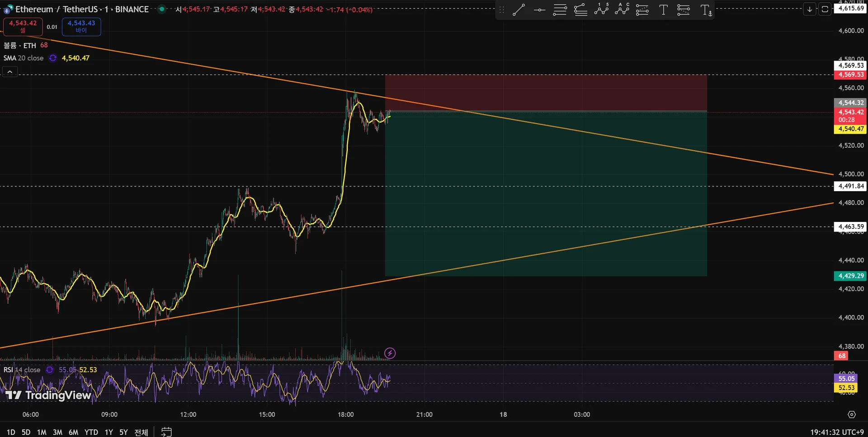The image size is (868, 437).
Task: Click the gray 4,544.32 price label
Action: (850, 103)
